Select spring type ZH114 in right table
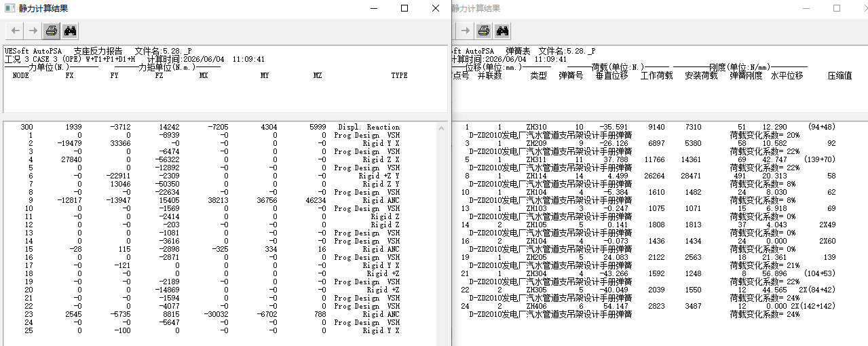The width and height of the screenshot is (868, 346). [536, 176]
